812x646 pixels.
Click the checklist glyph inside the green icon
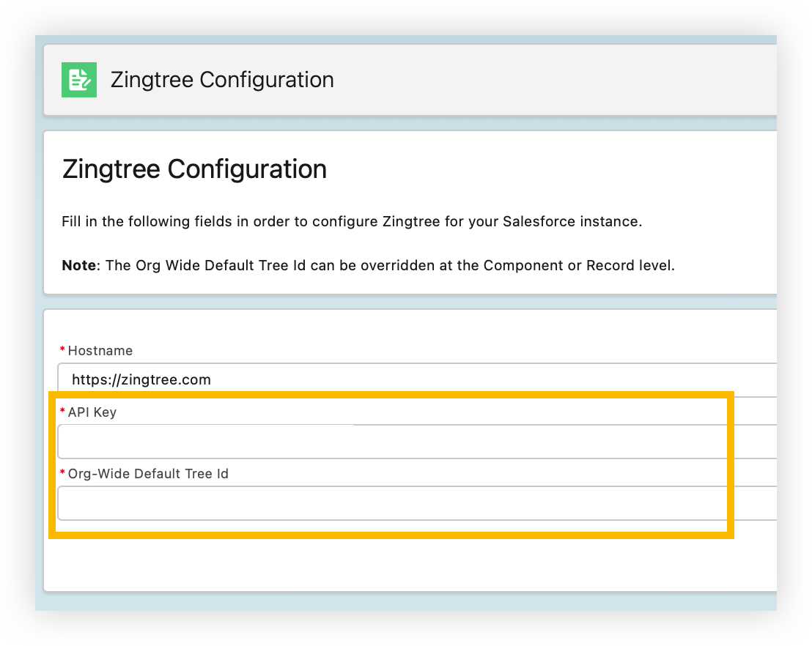point(78,79)
